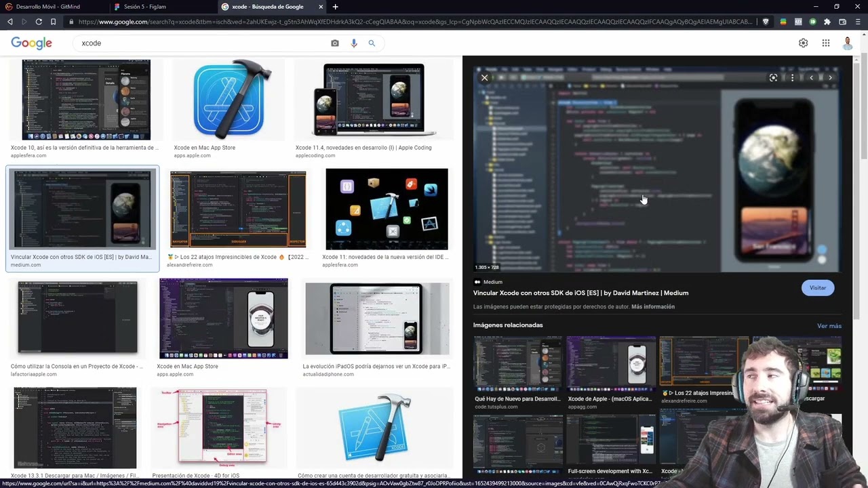This screenshot has width=868, height=488.
Task: Open Google settings gear
Action: [x=804, y=43]
